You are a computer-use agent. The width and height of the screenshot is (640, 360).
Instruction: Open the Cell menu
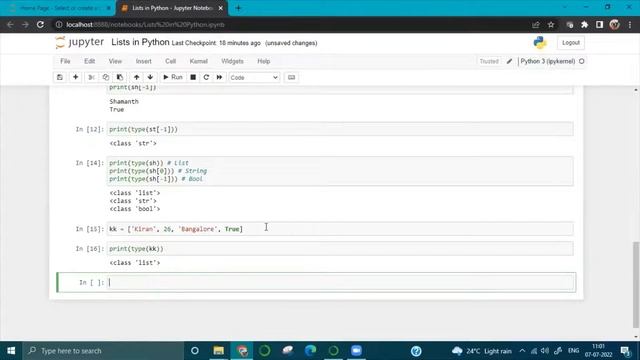171,61
